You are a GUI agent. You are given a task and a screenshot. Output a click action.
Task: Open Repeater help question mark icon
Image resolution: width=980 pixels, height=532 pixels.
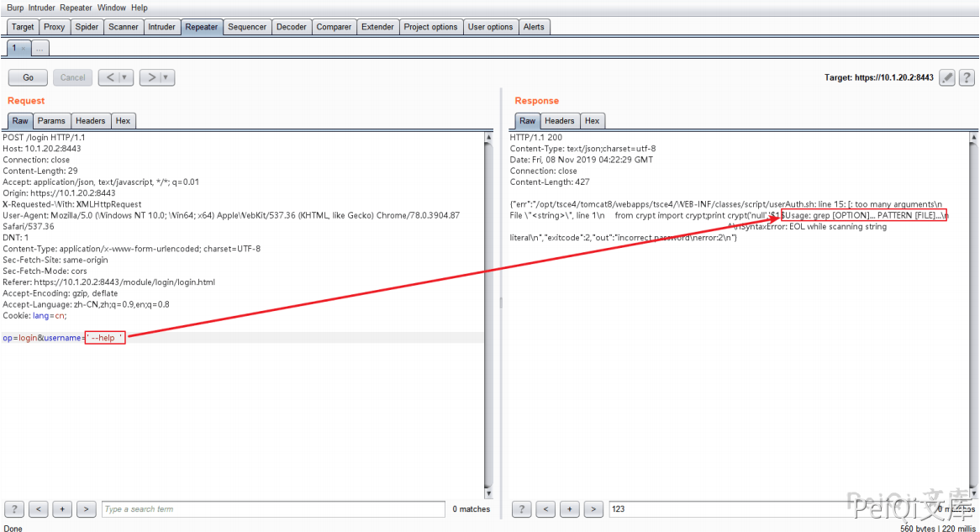tap(966, 77)
